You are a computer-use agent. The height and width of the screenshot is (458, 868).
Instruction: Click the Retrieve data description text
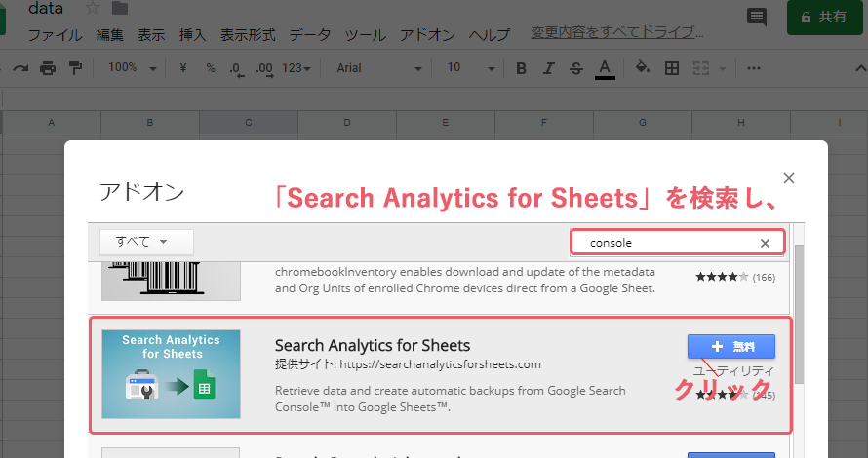pyautogui.click(x=450, y=399)
